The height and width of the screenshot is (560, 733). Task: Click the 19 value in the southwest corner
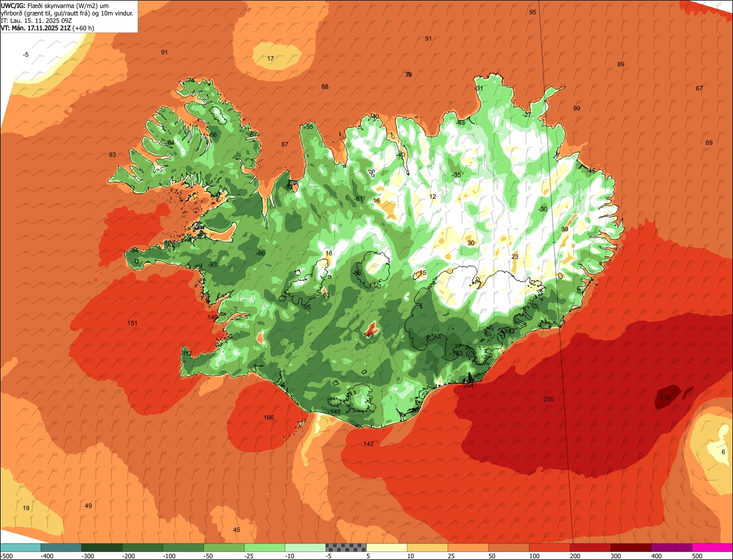(26, 508)
